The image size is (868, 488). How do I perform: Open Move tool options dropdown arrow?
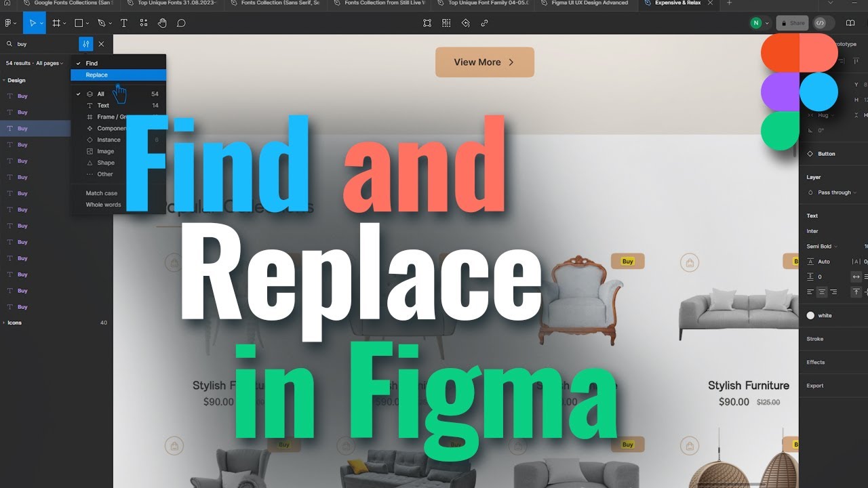tap(41, 24)
